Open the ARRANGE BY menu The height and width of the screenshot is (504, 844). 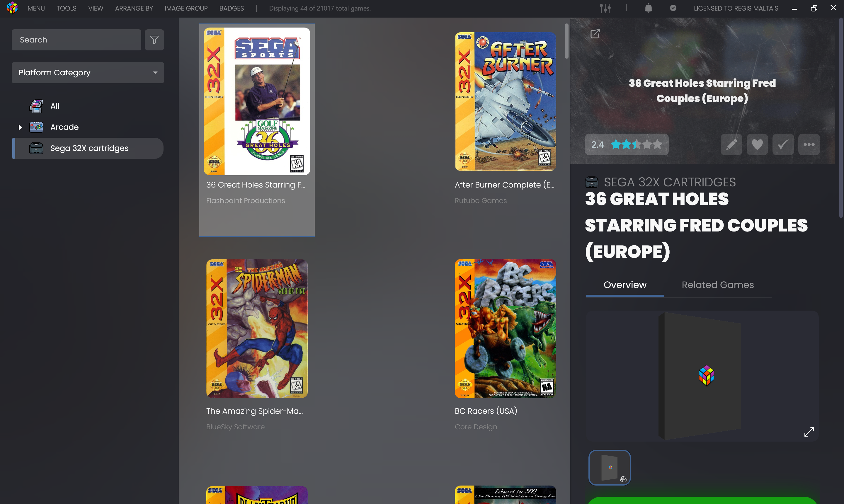[134, 8]
